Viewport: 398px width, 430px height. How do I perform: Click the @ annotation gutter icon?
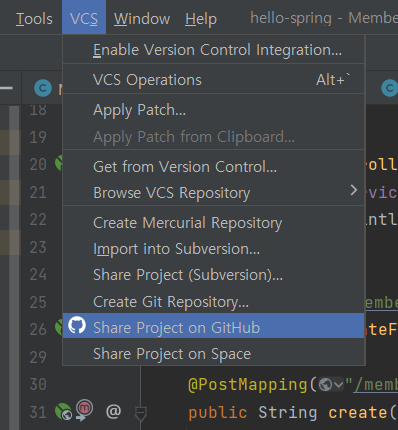[113, 411]
